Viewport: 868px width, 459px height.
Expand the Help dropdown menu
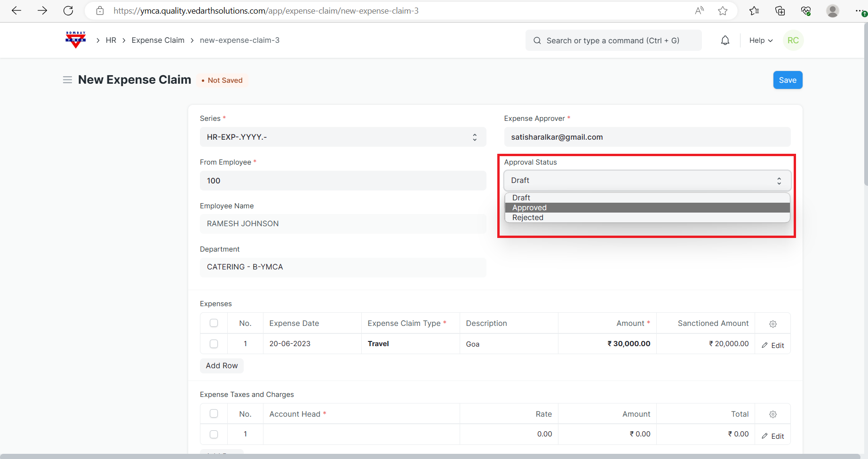click(x=760, y=40)
